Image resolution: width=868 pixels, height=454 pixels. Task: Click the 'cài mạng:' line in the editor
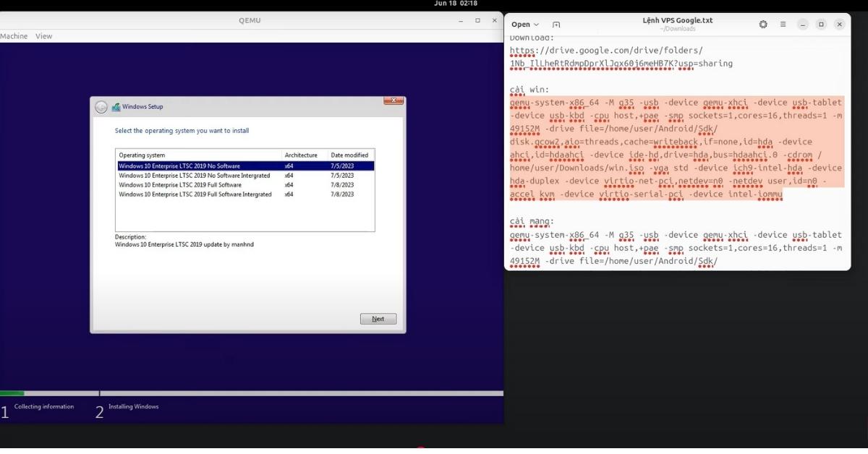[x=532, y=221]
